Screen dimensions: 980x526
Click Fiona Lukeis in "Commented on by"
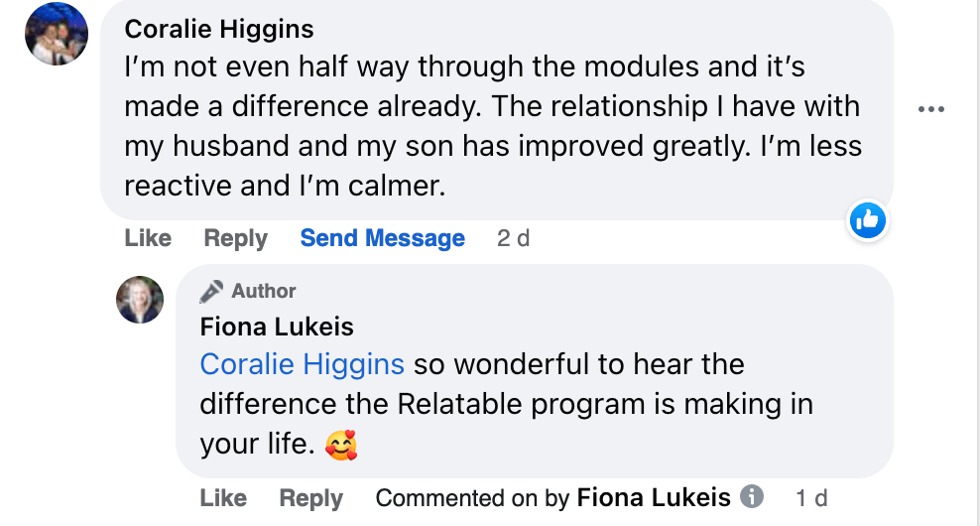coord(653,497)
